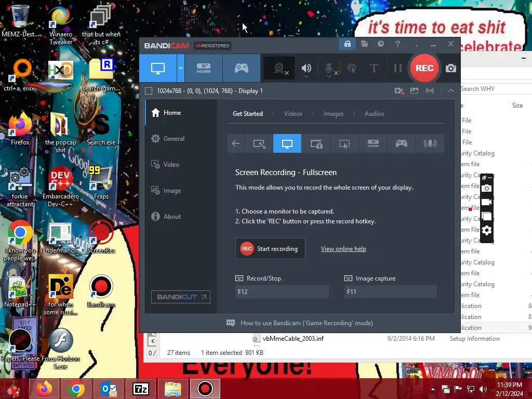Switch to Images tab
Screen dimensions: 532x399
click(333, 114)
